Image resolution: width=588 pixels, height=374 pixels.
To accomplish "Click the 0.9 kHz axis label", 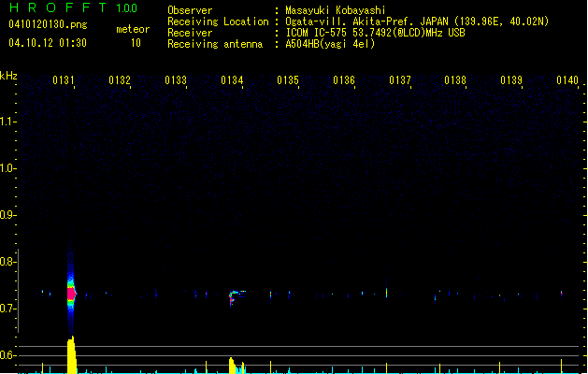I will pos(7,215).
